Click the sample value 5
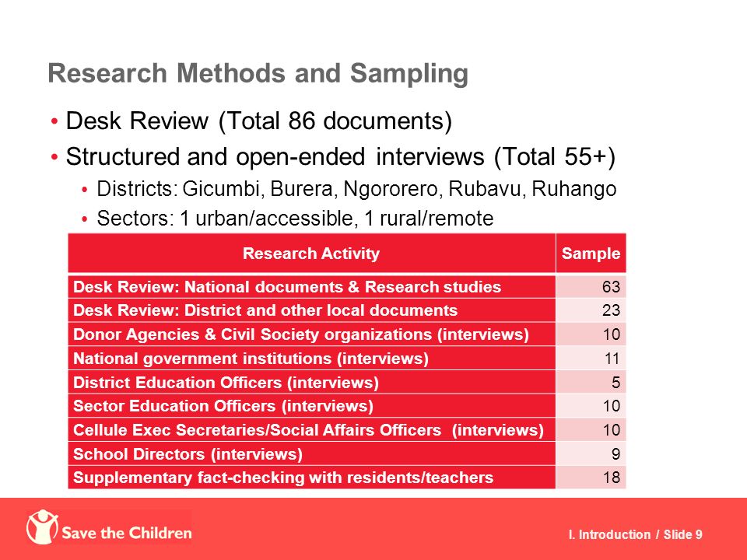Screen dimensions: 747x560 pyautogui.click(x=615, y=382)
